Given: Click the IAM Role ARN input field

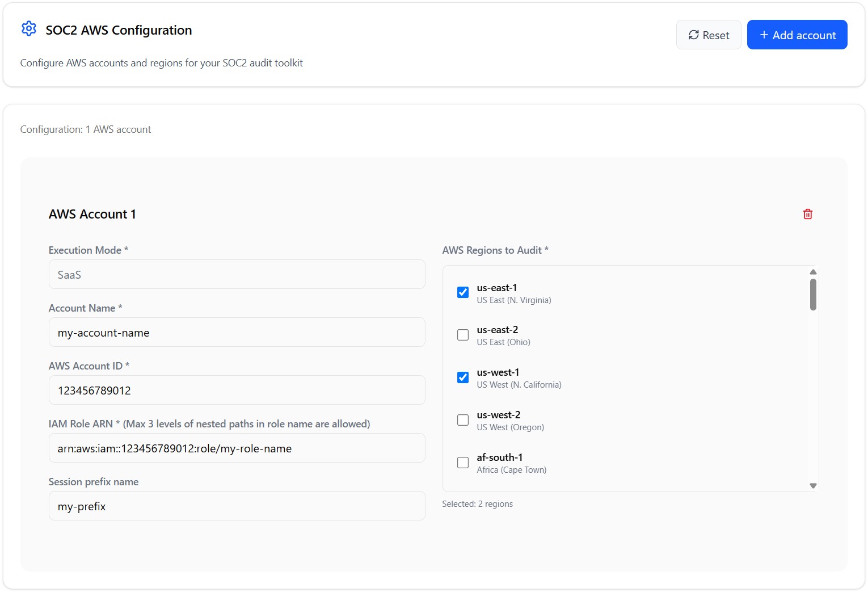Looking at the screenshot, I should (x=237, y=448).
